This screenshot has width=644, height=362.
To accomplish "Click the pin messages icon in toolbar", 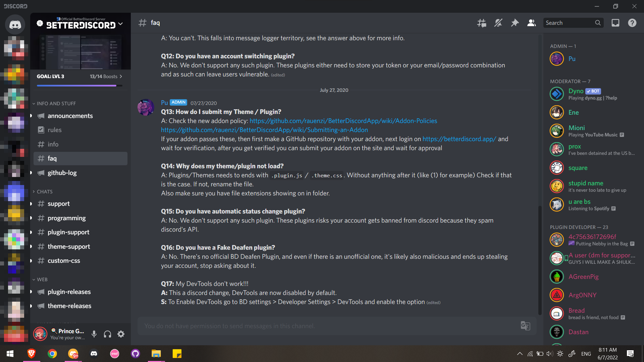I will [x=515, y=22].
